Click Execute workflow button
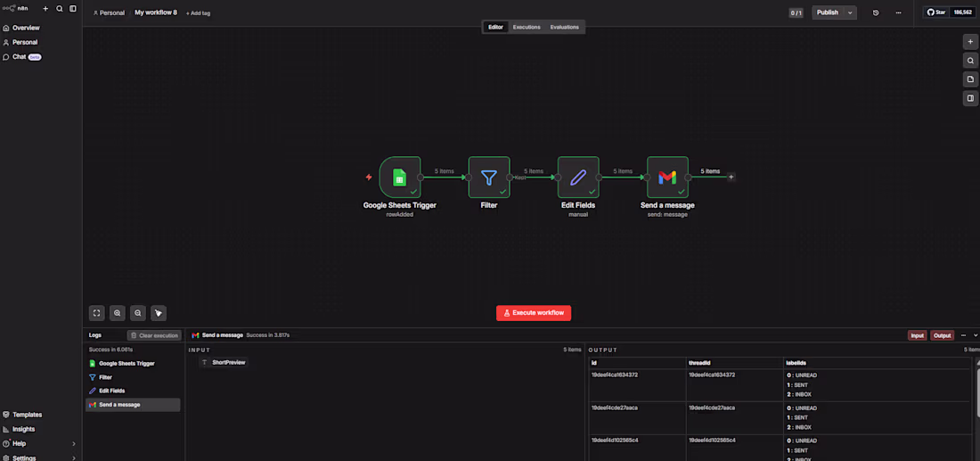Viewport: 980px width, 461px height. coord(533,313)
